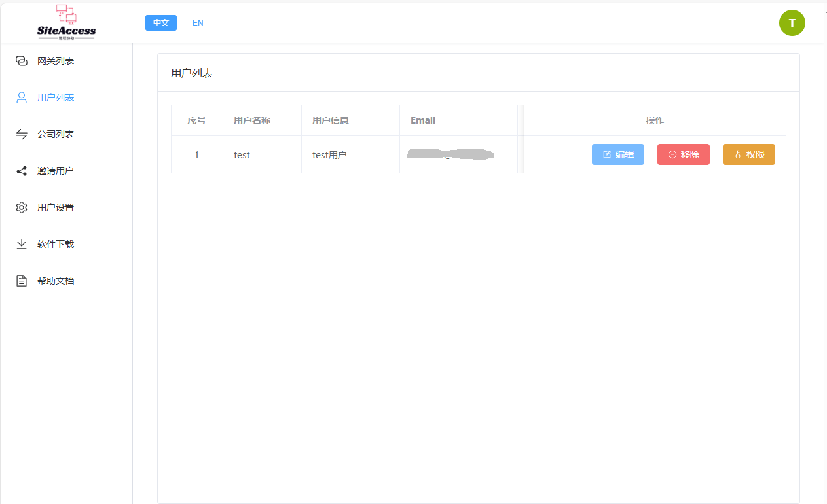Select the test username cell
The image size is (827, 504).
pos(242,155)
